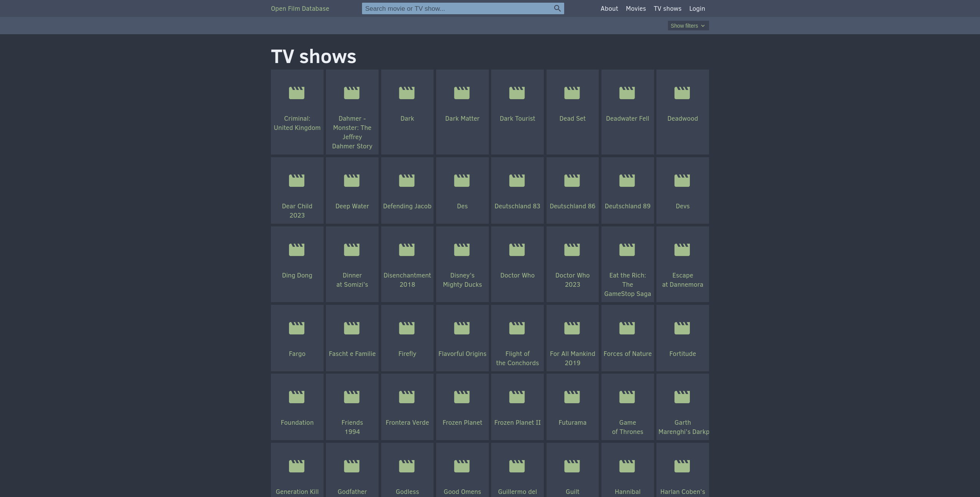The width and height of the screenshot is (980, 497).
Task: Click the clapperboard icon above Deadwood
Action: [682, 93]
